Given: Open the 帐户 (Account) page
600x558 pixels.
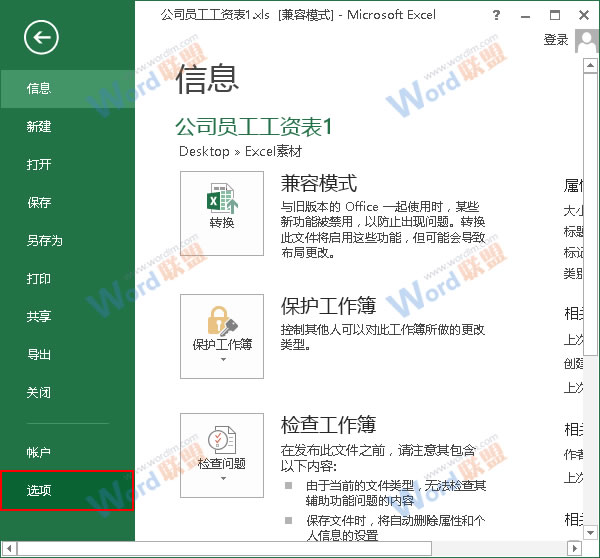Looking at the screenshot, I should point(67,453).
